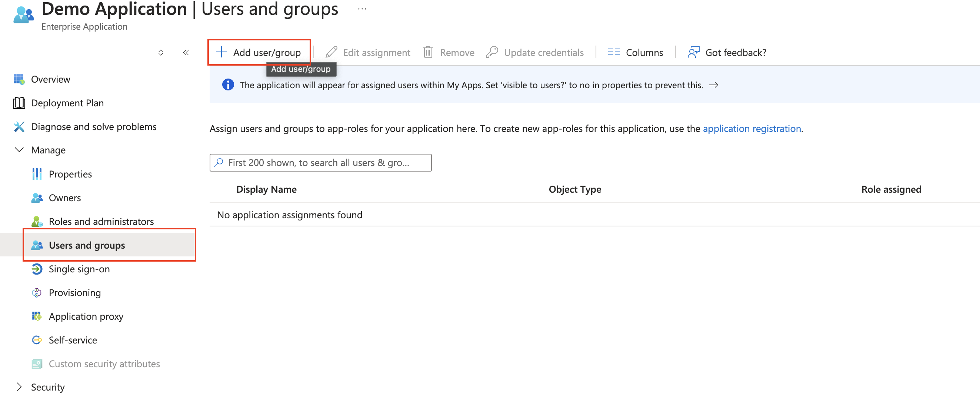Click the My Apps info banner message
Screen dimensions: 980x395
tap(471, 85)
